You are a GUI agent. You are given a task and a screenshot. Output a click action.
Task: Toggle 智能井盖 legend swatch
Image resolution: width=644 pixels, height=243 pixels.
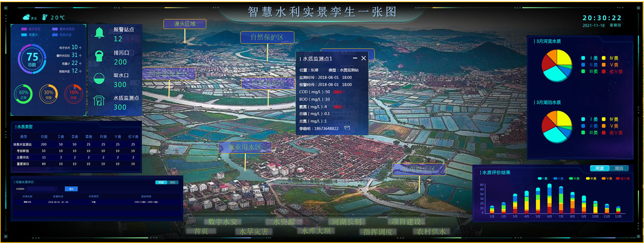[55, 35]
